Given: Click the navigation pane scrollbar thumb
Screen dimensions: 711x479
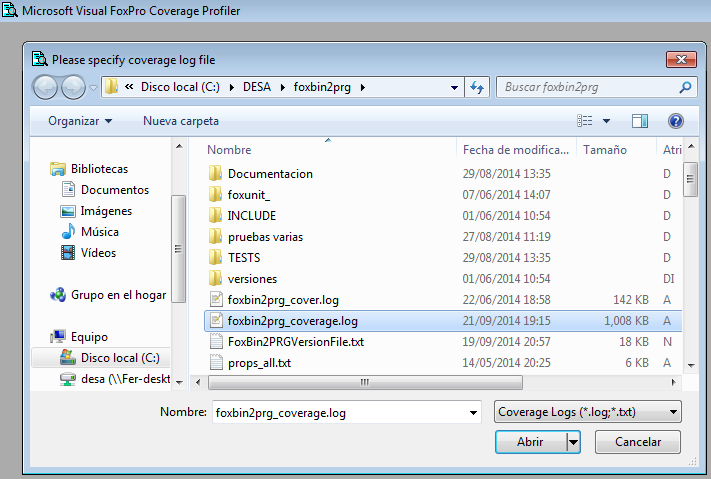Looking at the screenshot, I should click(178, 249).
